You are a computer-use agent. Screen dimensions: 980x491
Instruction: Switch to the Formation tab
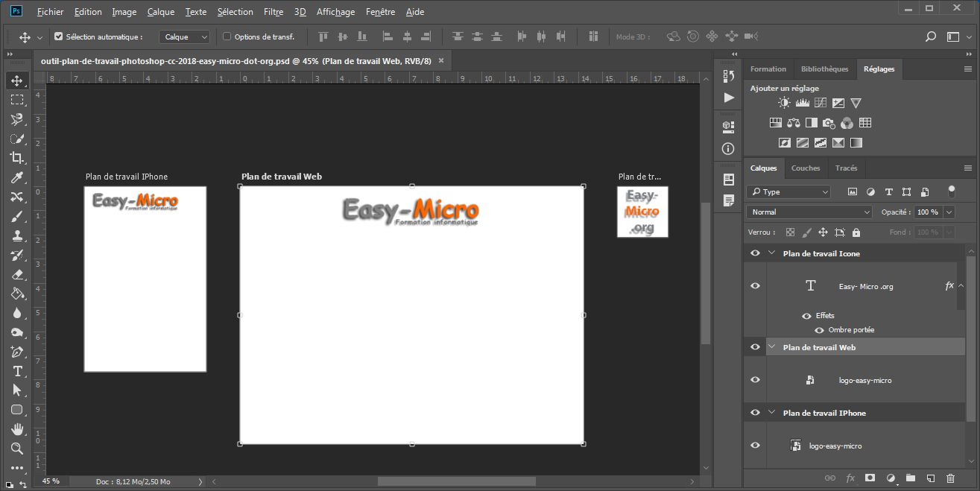pyautogui.click(x=768, y=69)
